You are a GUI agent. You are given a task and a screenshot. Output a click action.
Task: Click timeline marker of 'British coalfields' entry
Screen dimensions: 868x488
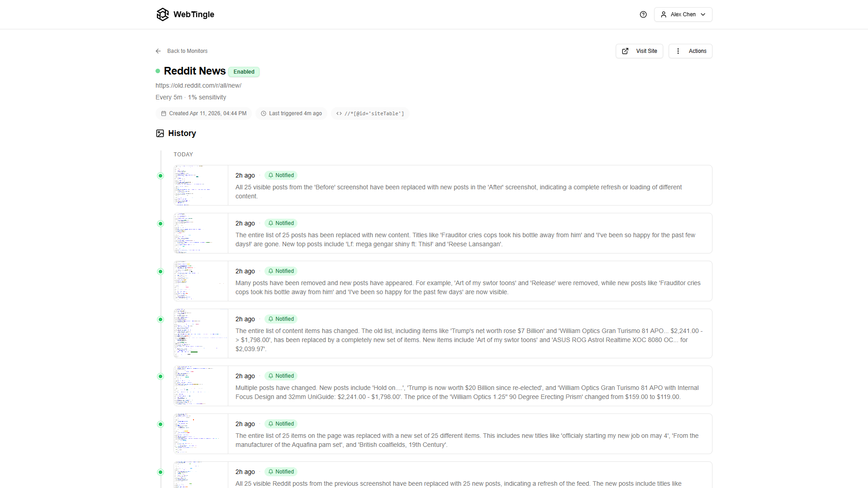(160, 424)
